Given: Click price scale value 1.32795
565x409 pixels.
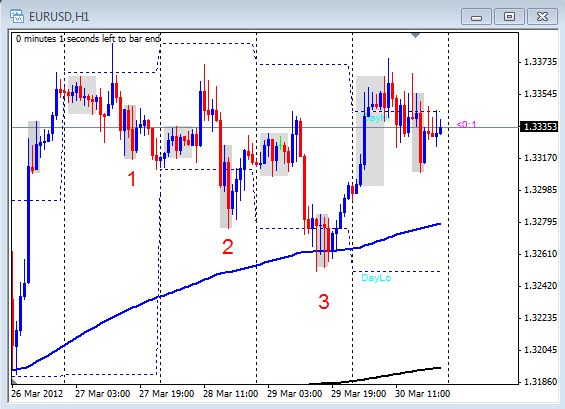Looking at the screenshot, I should [x=540, y=222].
